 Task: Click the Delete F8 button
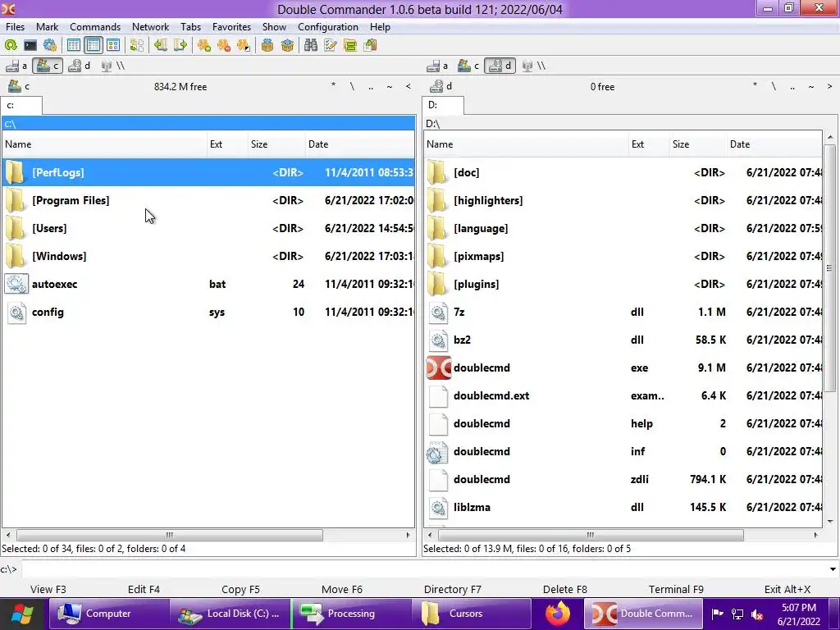(564, 589)
